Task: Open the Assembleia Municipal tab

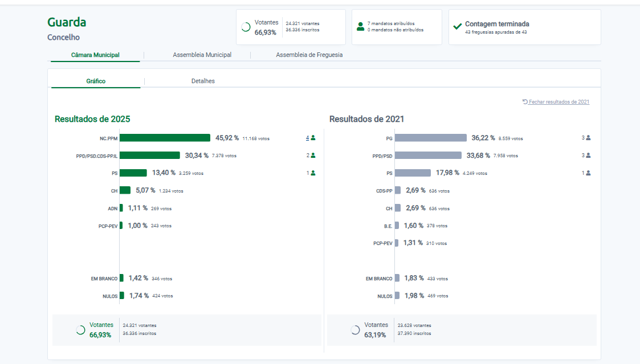Action: coord(202,55)
